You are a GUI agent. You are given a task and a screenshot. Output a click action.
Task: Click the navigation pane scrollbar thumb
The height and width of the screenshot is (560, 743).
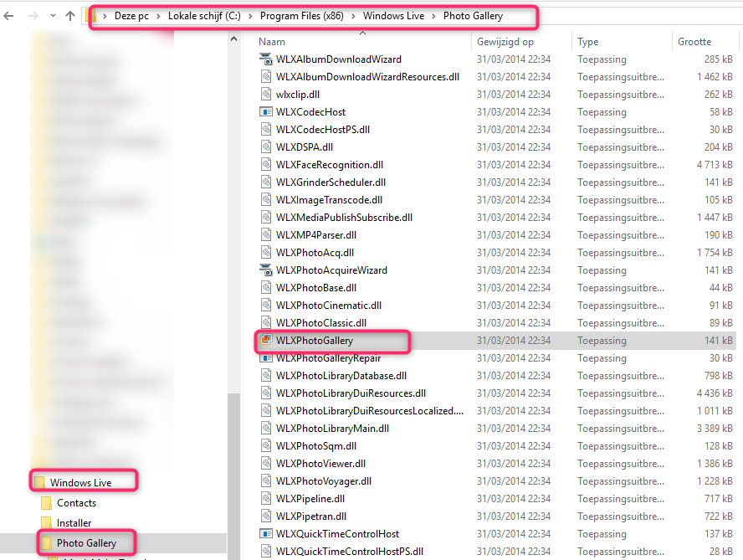point(233,476)
